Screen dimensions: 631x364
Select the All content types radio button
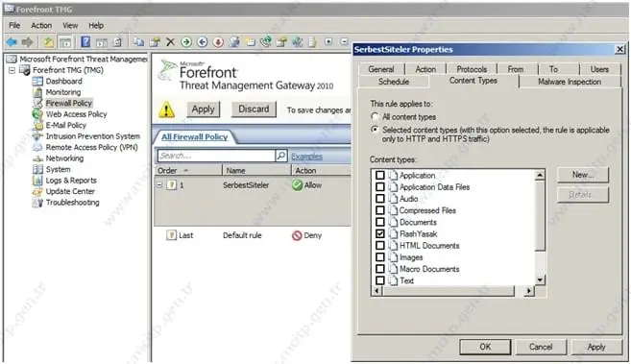(376, 117)
